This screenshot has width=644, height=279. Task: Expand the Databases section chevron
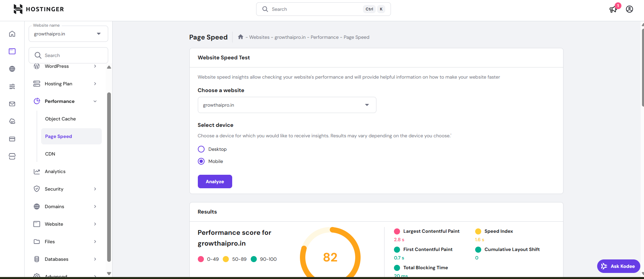(x=95, y=259)
